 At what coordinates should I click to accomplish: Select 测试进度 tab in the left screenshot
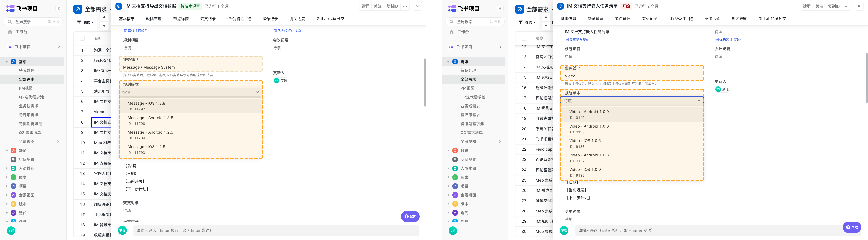click(297, 19)
